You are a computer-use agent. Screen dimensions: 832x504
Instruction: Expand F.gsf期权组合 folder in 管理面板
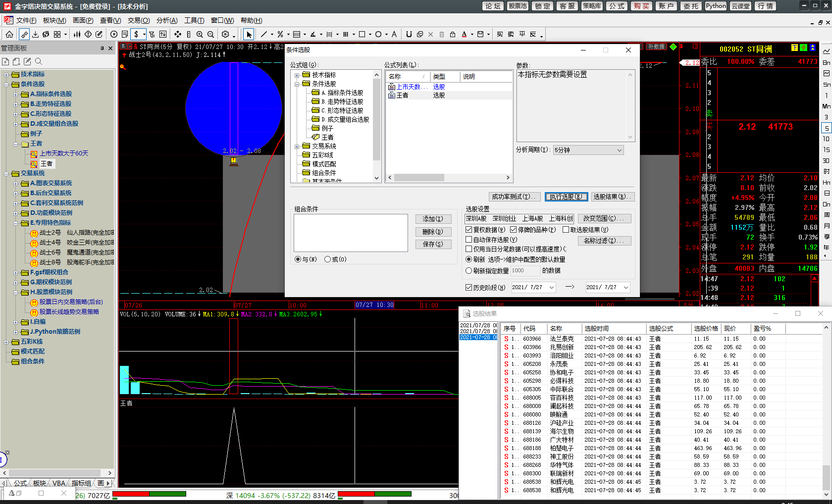point(16,273)
